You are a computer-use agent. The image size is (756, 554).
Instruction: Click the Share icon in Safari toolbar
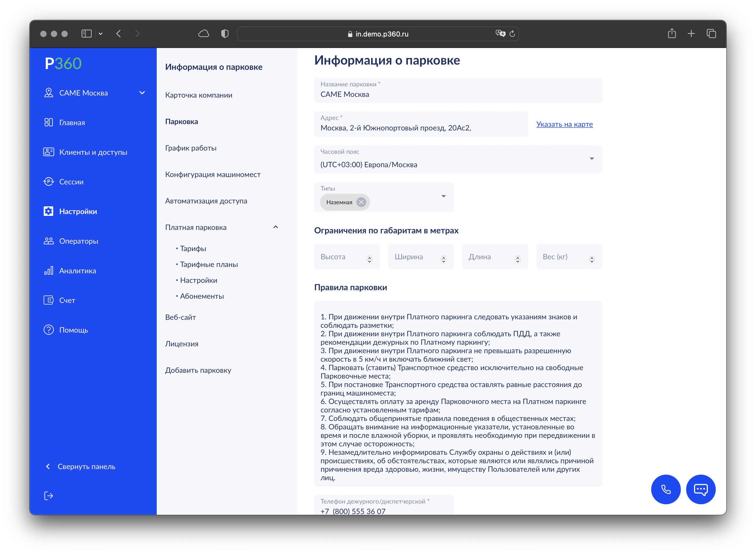point(672,33)
